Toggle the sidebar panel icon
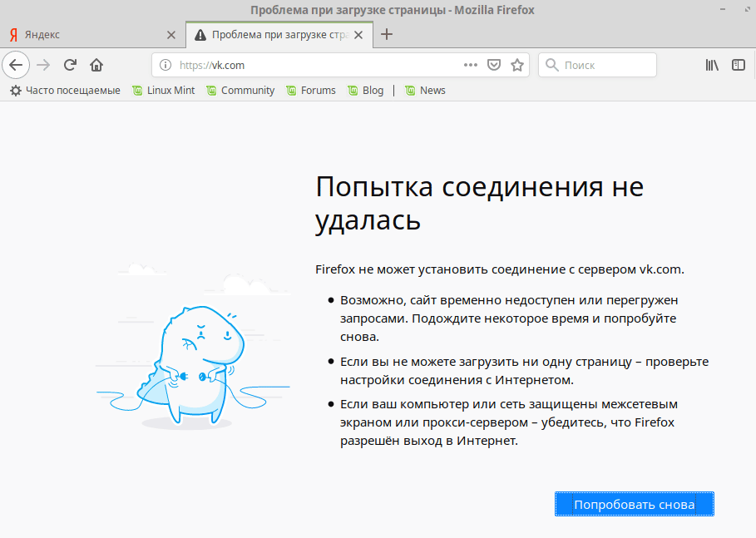Image resolution: width=756 pixels, height=538 pixels. pyautogui.click(x=738, y=65)
